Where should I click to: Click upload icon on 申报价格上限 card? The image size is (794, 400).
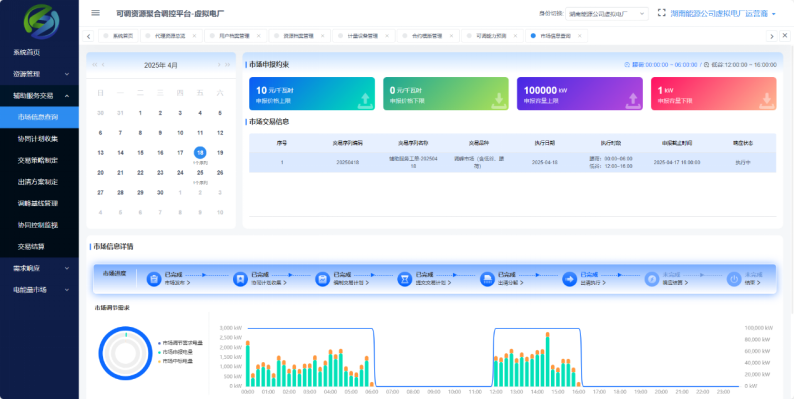click(x=366, y=98)
